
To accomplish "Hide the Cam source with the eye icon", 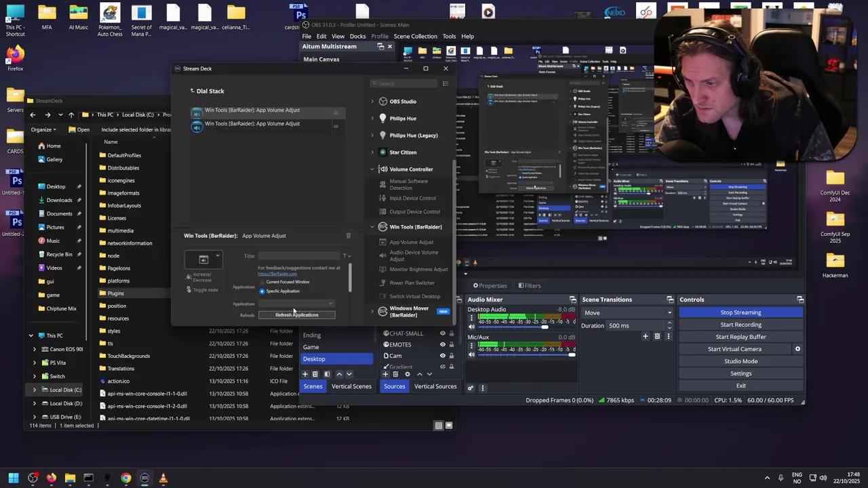I will point(443,355).
